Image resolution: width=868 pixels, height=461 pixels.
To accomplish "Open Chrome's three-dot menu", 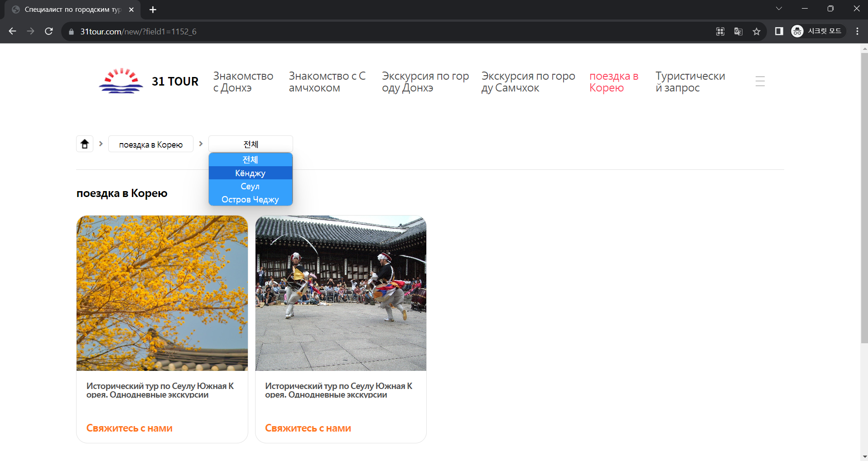I will (x=857, y=31).
